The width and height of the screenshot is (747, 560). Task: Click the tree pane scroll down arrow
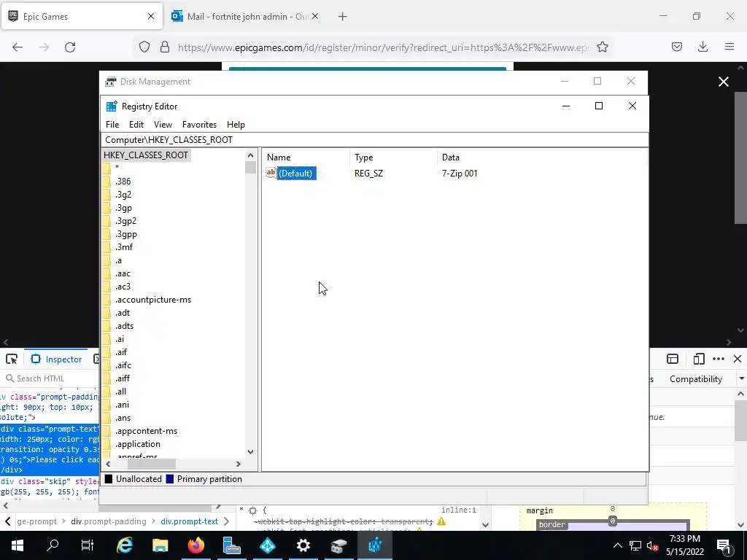click(x=251, y=452)
